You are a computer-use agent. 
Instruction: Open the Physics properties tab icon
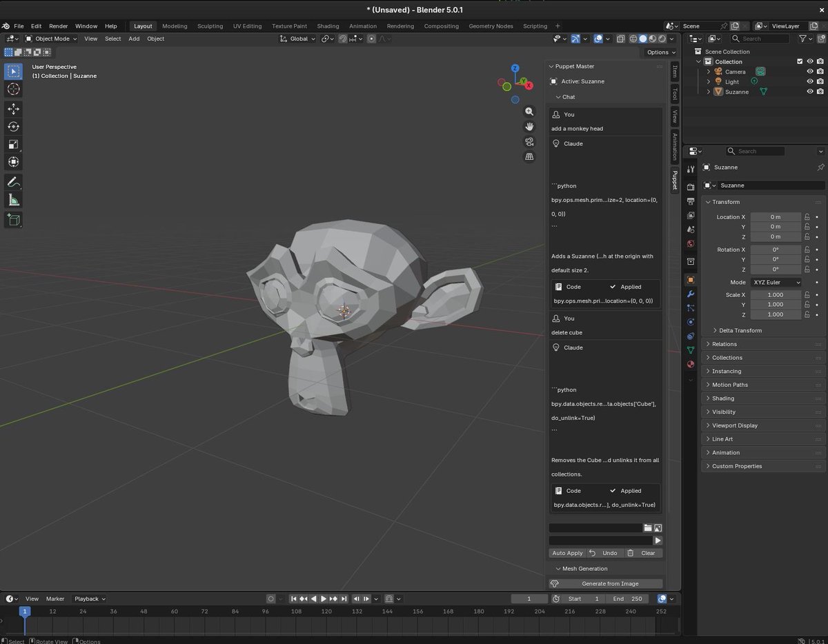pos(691,322)
